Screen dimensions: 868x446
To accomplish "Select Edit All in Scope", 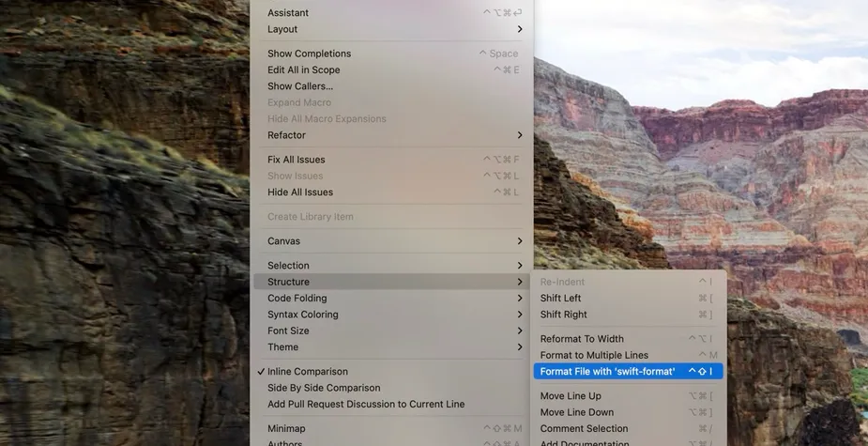I will (x=391, y=69).
